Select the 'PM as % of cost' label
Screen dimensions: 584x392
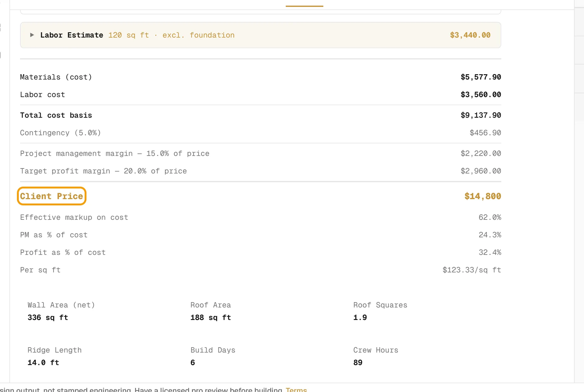54,235
